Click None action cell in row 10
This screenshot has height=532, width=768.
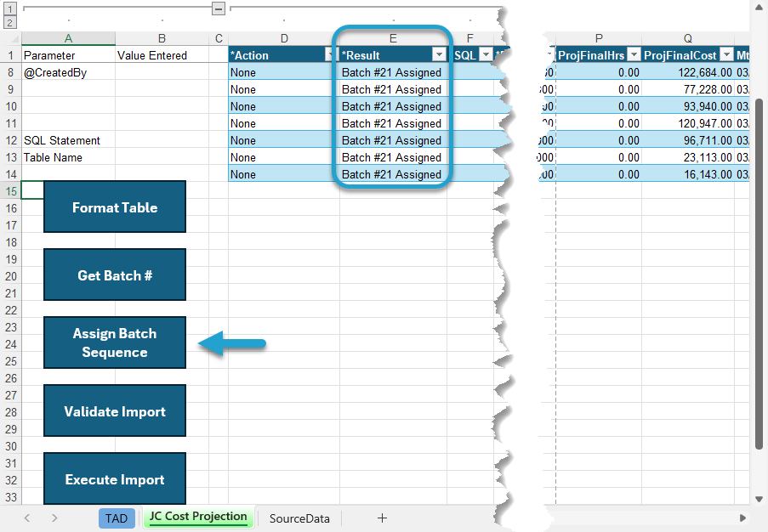coord(283,107)
